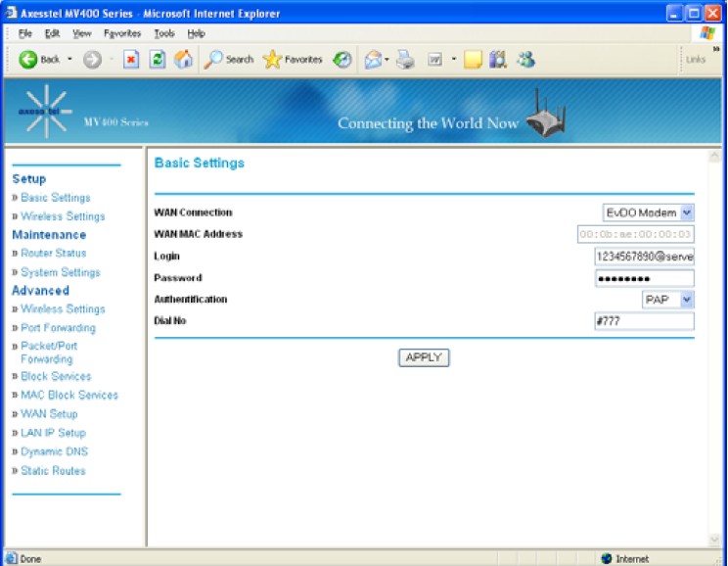The width and height of the screenshot is (728, 566).
Task: Click the router image in banner
Action: (547, 113)
